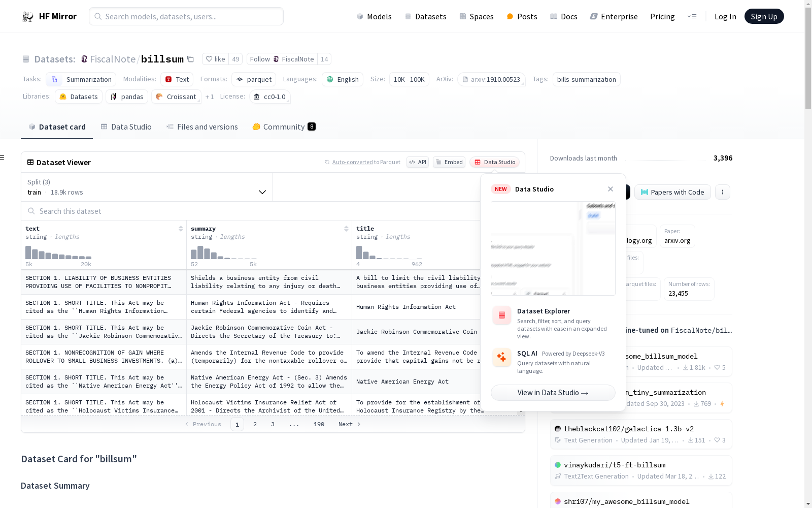Screen dimensions: 812x508
Task: Toggle the table of contents sidebar icon
Action: 3,157
